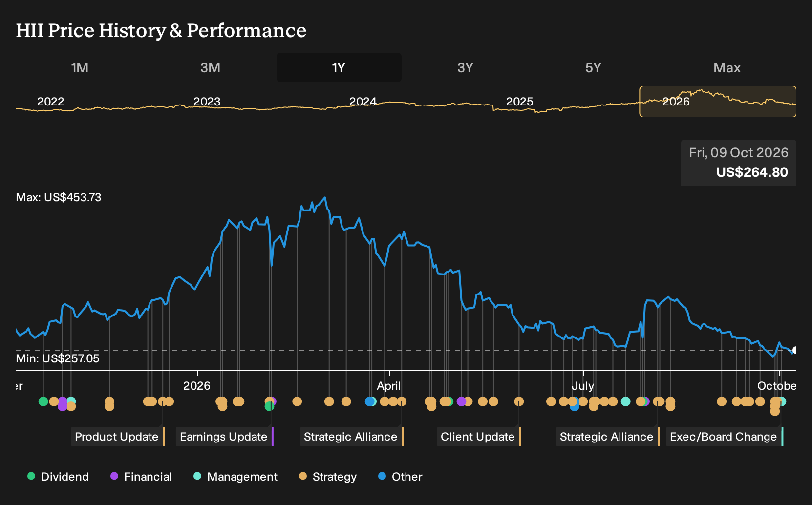Screen dimensions: 812x505
Task: Switch to the 3M range tab
Action: (210, 67)
